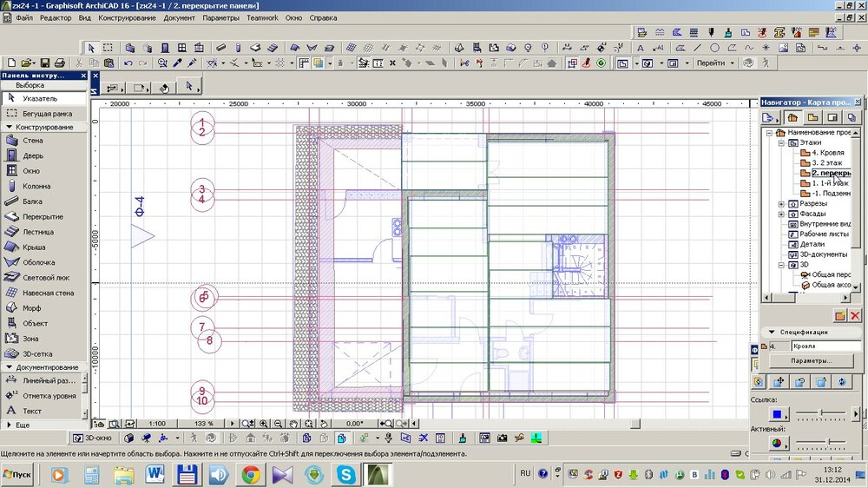Viewport: 868px width, 488px height.
Task: Click the Параметры... button
Action: pyautogui.click(x=811, y=360)
